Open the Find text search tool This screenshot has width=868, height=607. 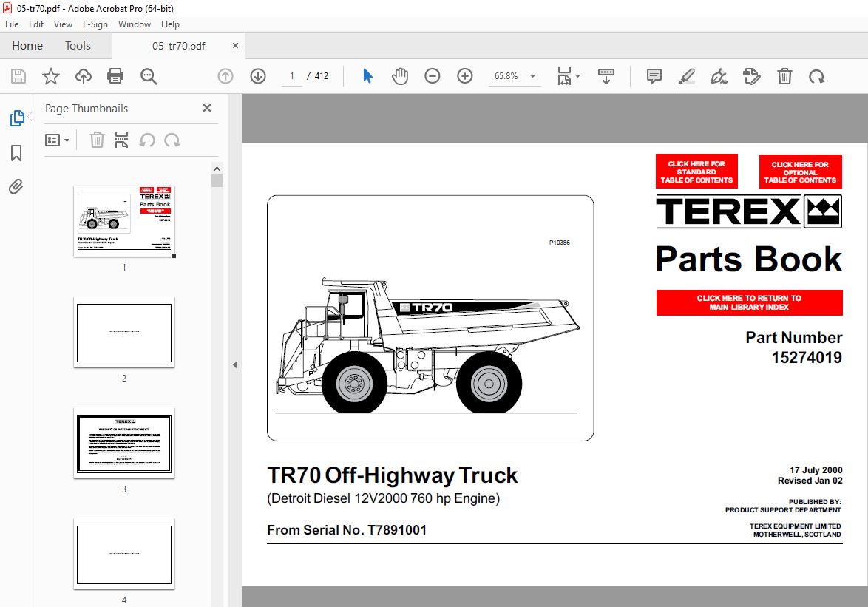149,76
